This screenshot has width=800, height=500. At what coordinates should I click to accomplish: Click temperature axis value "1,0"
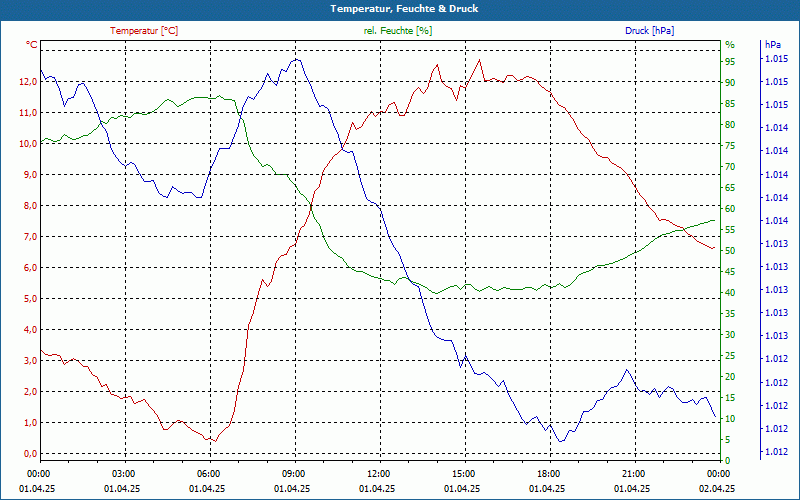[x=30, y=423]
